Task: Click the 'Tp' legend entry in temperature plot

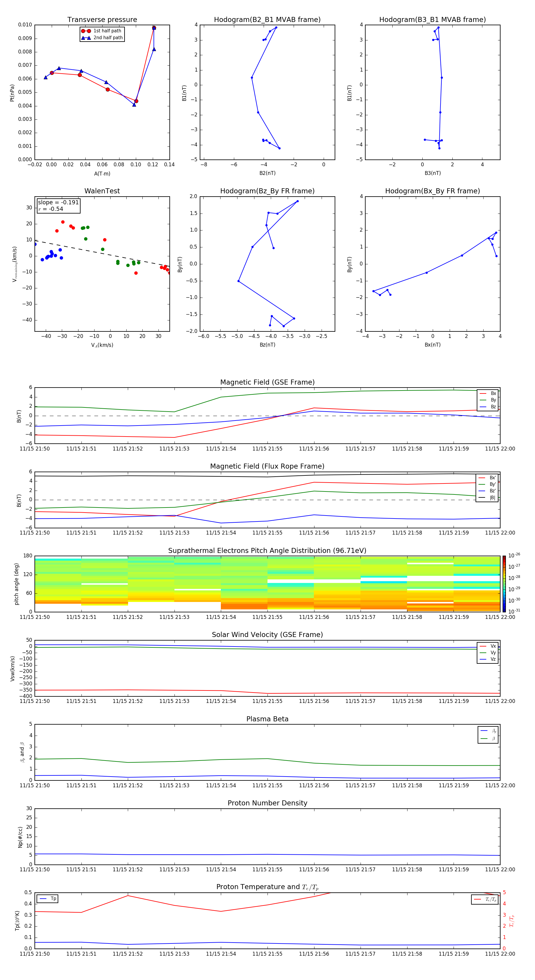Action: [48, 899]
